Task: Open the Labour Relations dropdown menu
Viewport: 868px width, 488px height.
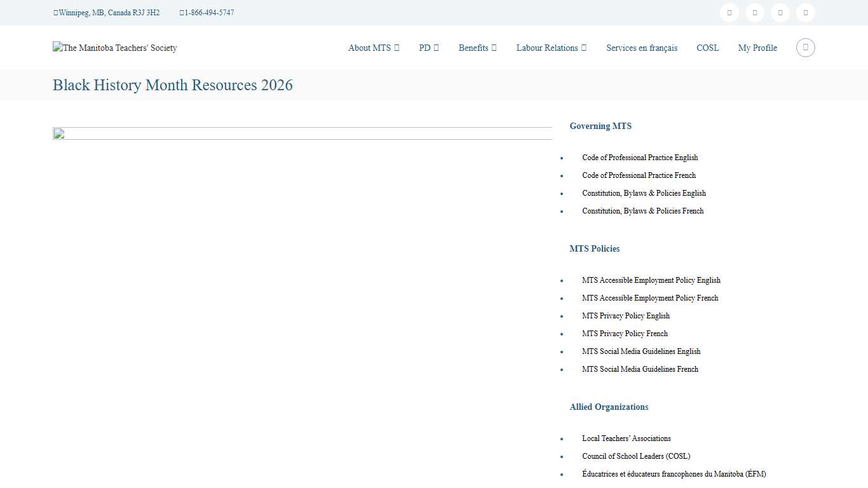Action: (551, 48)
